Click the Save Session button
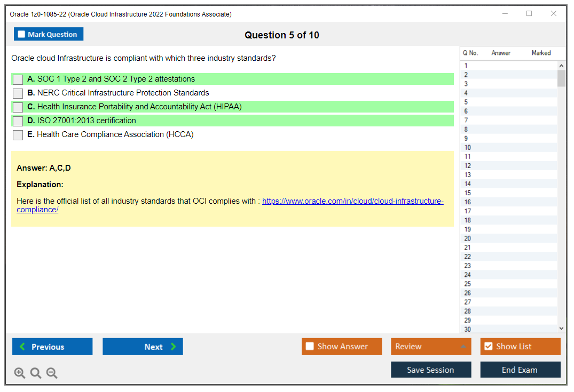 [430, 369]
